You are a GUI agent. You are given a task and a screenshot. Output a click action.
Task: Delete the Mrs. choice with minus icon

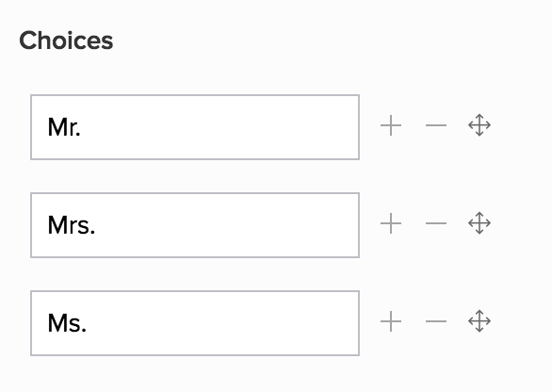point(436,223)
